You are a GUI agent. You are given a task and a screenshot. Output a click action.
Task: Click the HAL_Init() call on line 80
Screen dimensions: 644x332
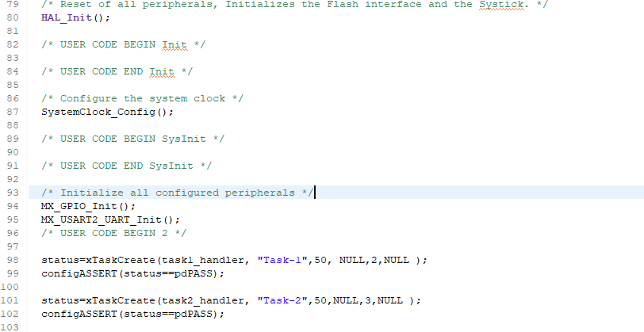(x=75, y=17)
